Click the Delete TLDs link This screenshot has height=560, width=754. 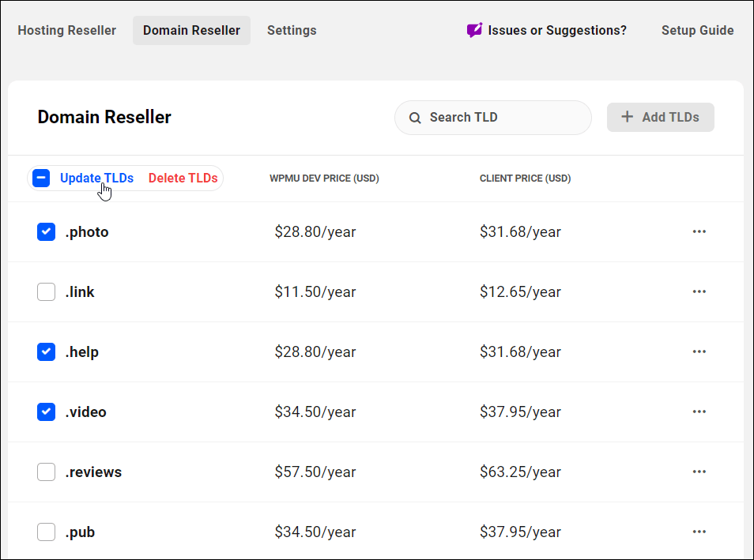click(x=183, y=178)
